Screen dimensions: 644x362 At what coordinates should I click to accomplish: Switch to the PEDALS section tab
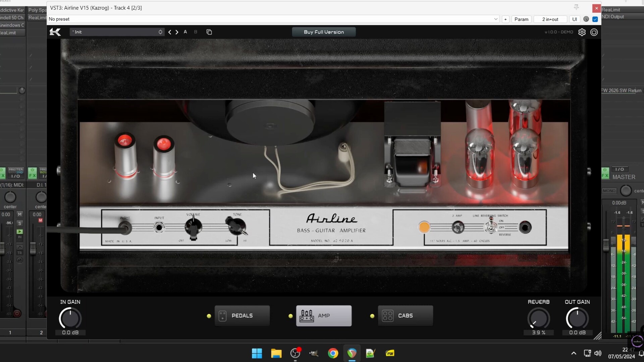coord(242,316)
